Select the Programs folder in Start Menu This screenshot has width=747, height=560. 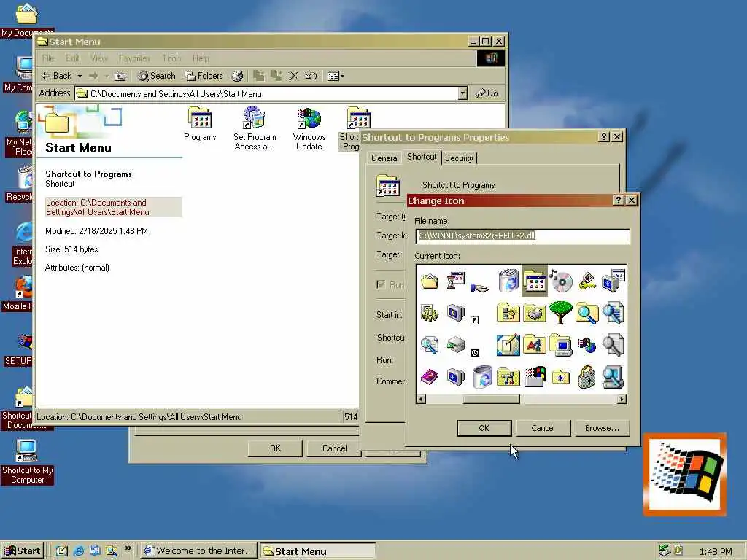click(200, 124)
